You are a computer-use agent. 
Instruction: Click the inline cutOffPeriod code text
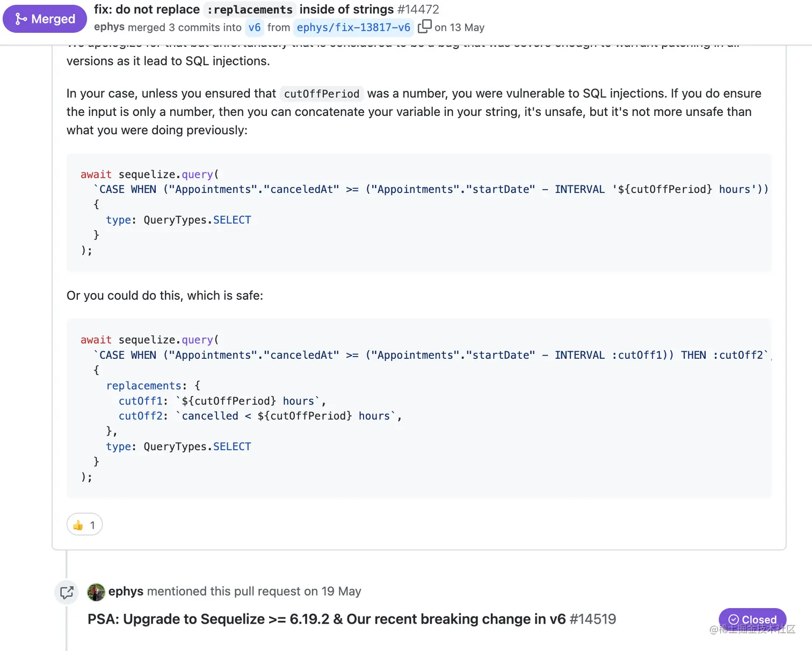point(322,94)
